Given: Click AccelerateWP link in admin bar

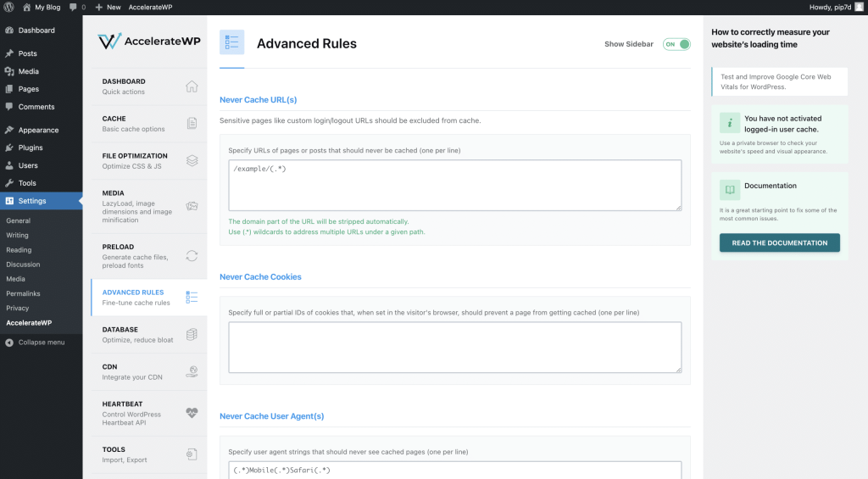Looking at the screenshot, I should [150, 7].
